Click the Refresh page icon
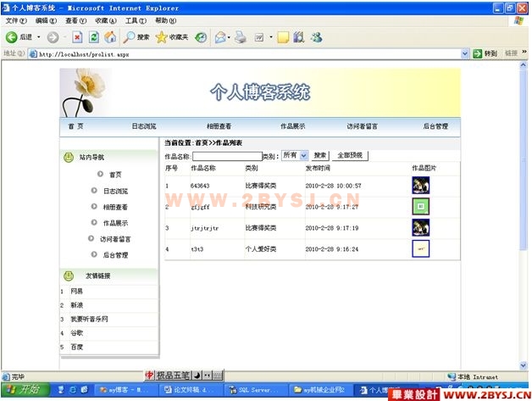Screen dimensions: 532x401 [93, 37]
